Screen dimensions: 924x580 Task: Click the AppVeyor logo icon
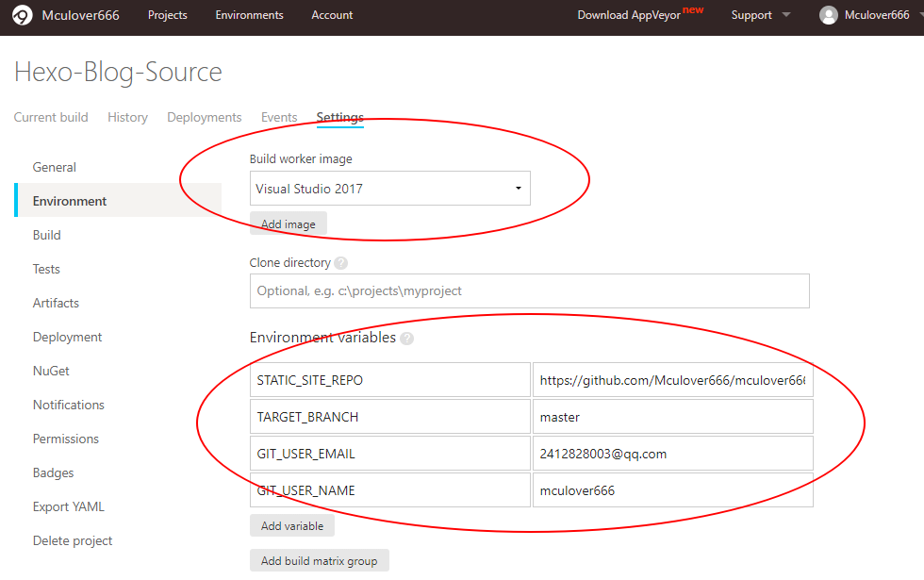click(23, 15)
